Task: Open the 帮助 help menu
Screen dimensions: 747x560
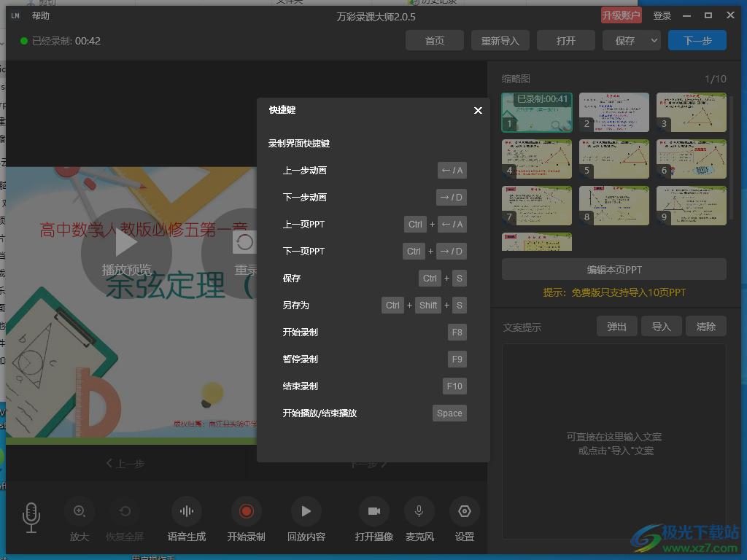Action: pos(41,16)
